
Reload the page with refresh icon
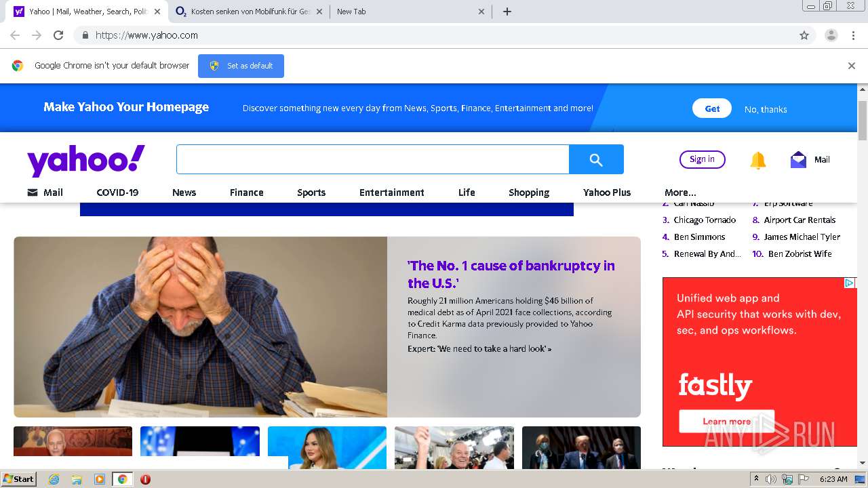pyautogui.click(x=58, y=35)
